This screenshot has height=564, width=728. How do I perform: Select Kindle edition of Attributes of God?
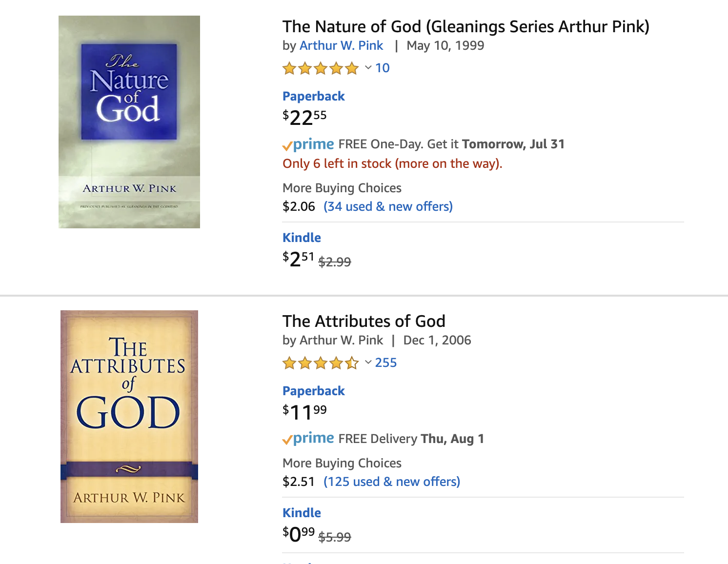(x=302, y=513)
